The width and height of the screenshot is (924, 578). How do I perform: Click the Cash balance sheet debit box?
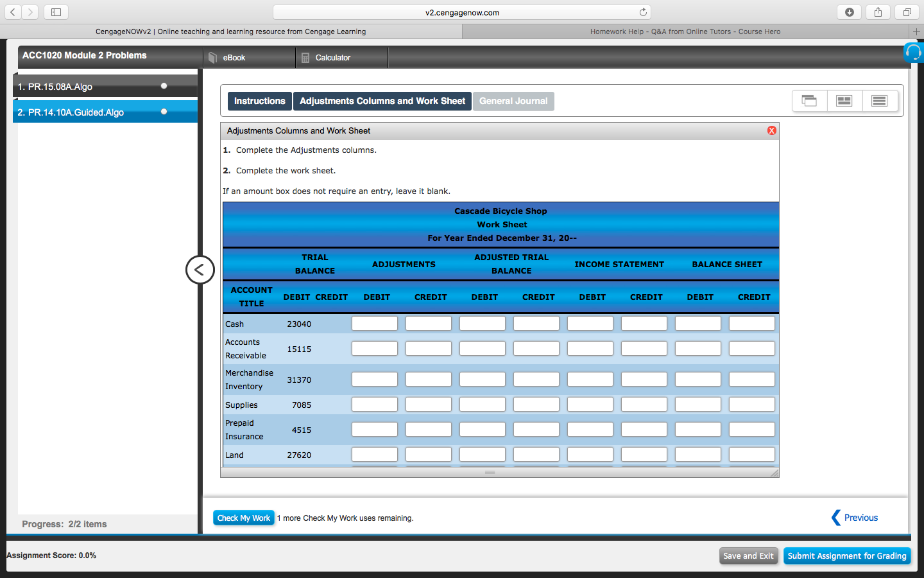[698, 324]
